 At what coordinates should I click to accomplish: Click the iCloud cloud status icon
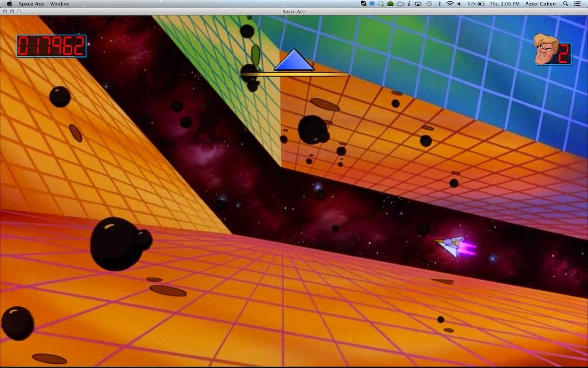pos(400,3)
